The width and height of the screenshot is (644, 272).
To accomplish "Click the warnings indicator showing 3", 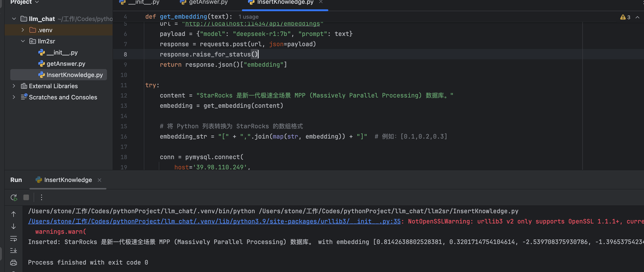I will [x=625, y=17].
